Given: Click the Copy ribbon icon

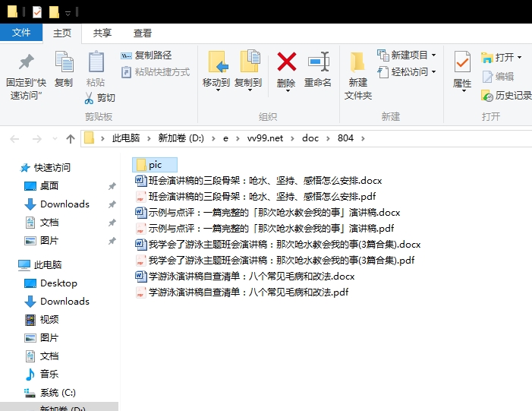Looking at the screenshot, I should [64, 69].
